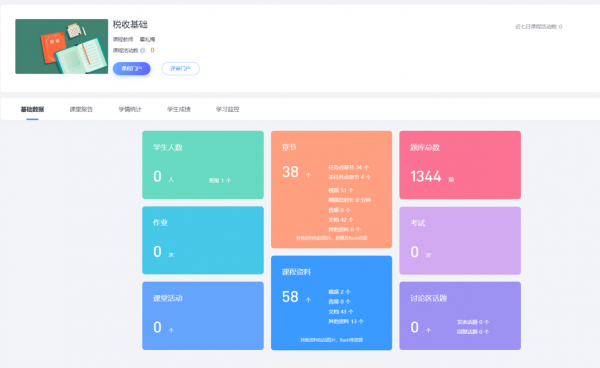Click the 税收基础 course cover thumbnail
600x368 pixels.
[x=62, y=46]
